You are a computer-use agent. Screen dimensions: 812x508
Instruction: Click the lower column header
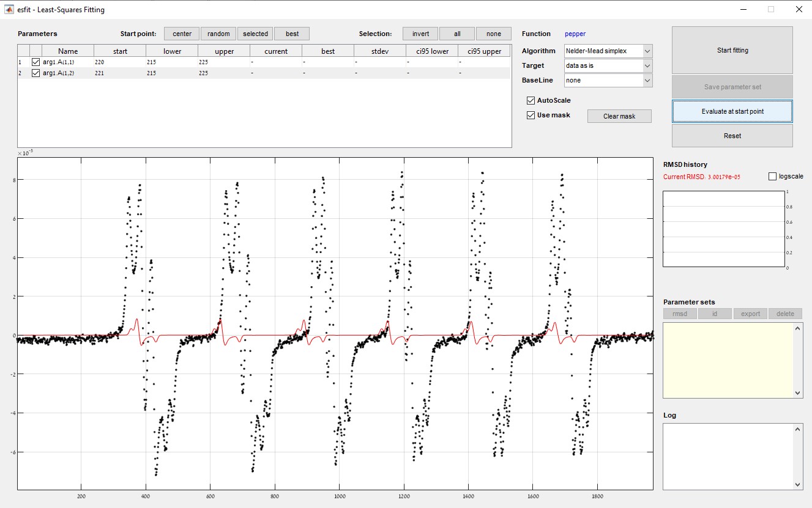click(172, 51)
